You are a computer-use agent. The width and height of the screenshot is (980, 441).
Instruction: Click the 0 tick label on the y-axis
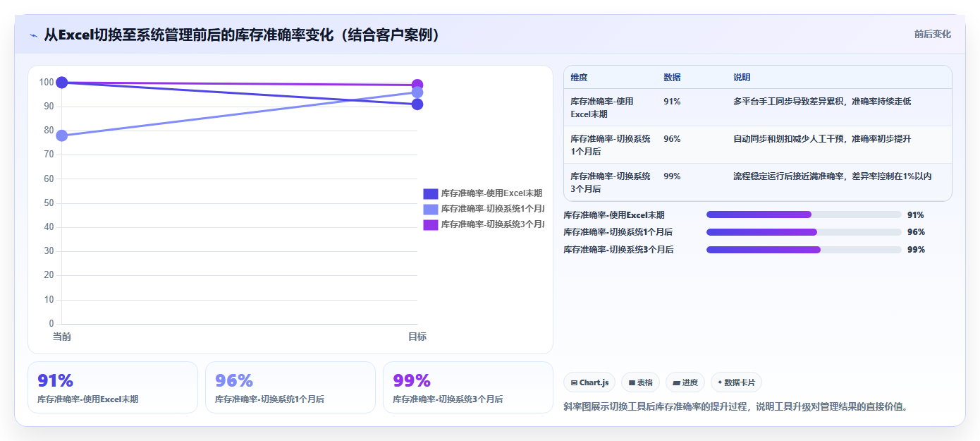[51, 324]
